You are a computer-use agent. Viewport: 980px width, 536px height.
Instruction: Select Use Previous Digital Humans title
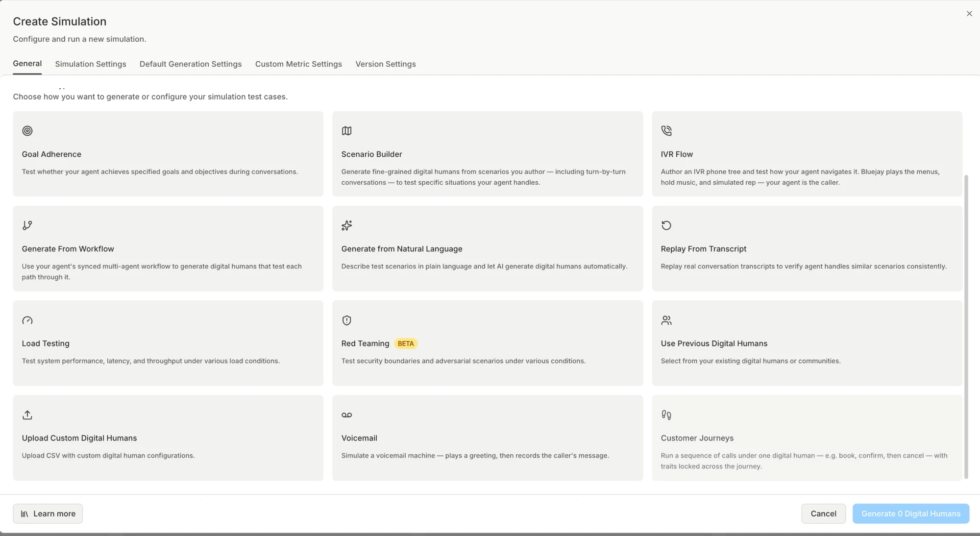coord(714,343)
